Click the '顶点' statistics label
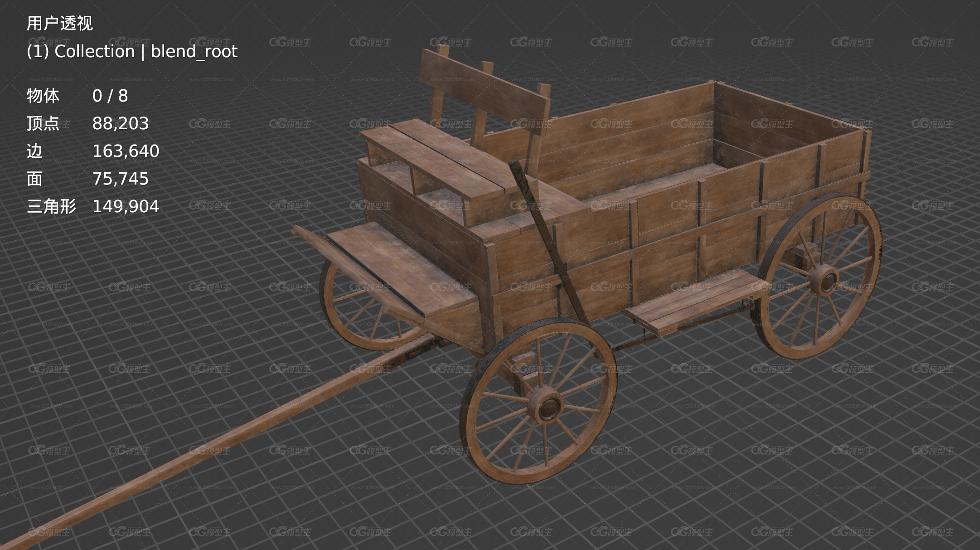Viewport: 980px width, 550px height. pos(43,124)
